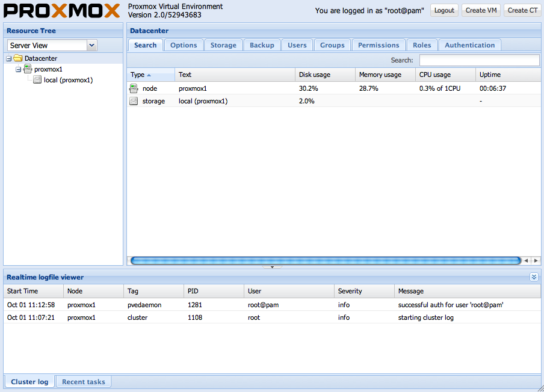Open the Server View dropdown
Screen dimensions: 544x392
pos(91,45)
